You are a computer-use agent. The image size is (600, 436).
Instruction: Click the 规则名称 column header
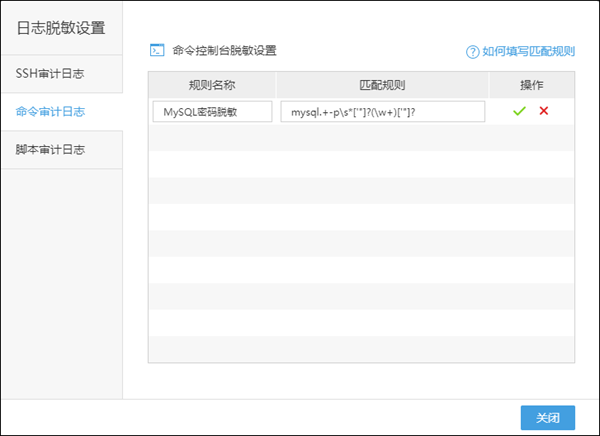click(212, 84)
